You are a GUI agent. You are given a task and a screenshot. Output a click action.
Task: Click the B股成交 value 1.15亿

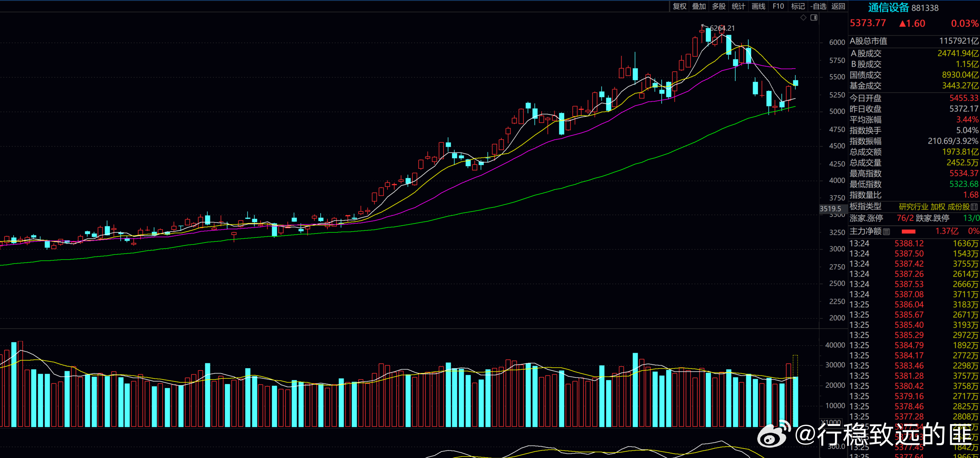967,64
